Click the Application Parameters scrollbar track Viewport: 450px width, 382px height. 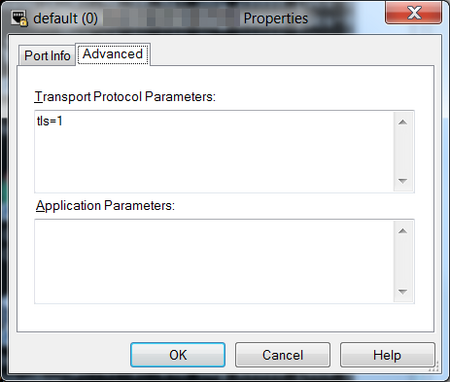(x=403, y=261)
